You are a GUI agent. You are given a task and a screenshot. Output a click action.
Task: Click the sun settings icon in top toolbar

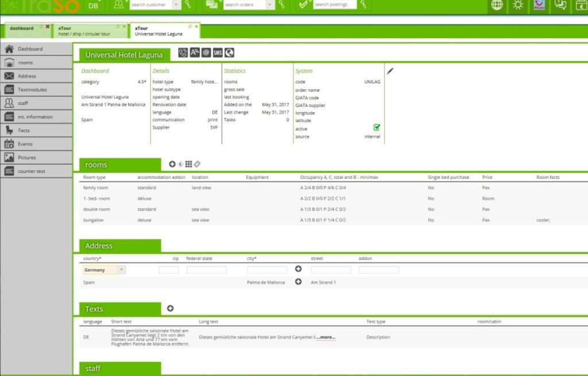click(518, 5)
